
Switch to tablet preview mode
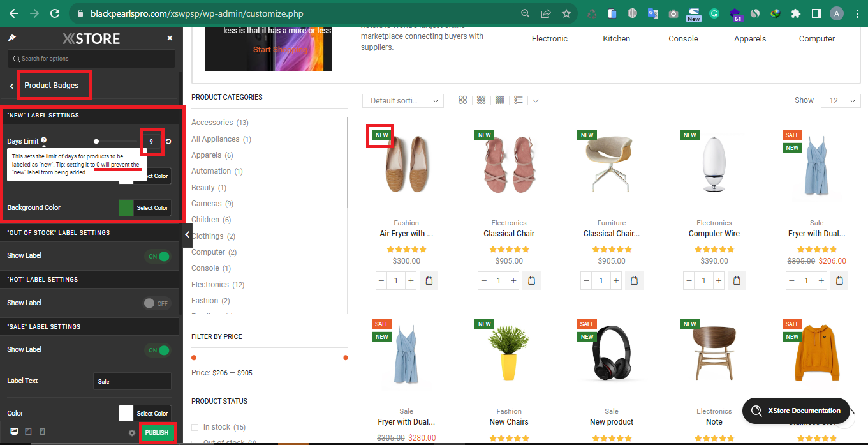coord(28,432)
